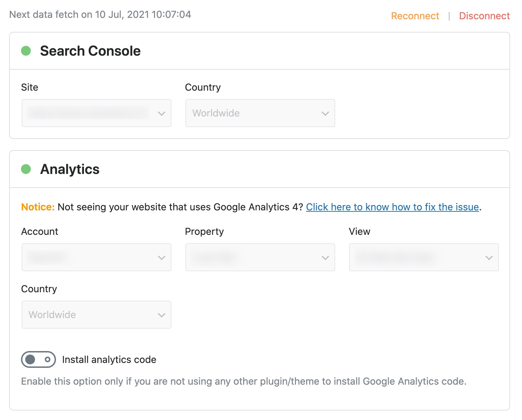Click the orange Notice label

tap(38, 207)
